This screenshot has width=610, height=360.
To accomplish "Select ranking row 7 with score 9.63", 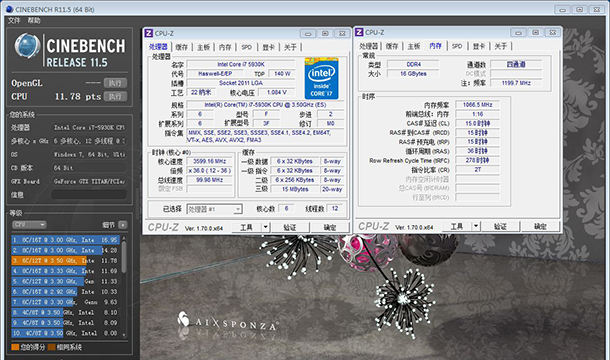I will [65, 302].
